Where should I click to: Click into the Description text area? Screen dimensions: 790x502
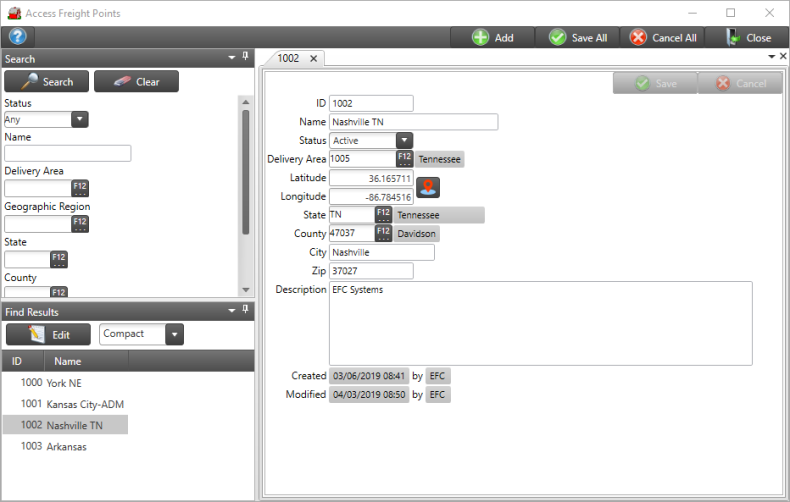point(540,323)
